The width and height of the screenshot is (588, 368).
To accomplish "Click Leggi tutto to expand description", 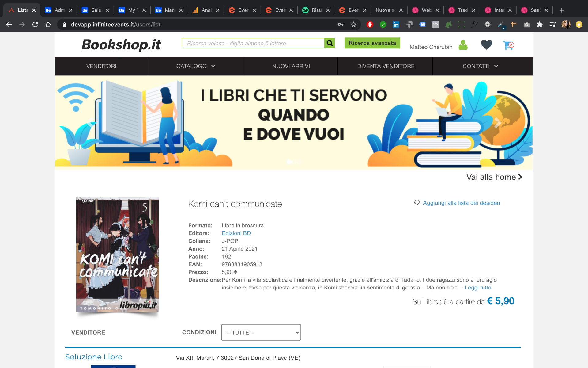I will click(478, 288).
